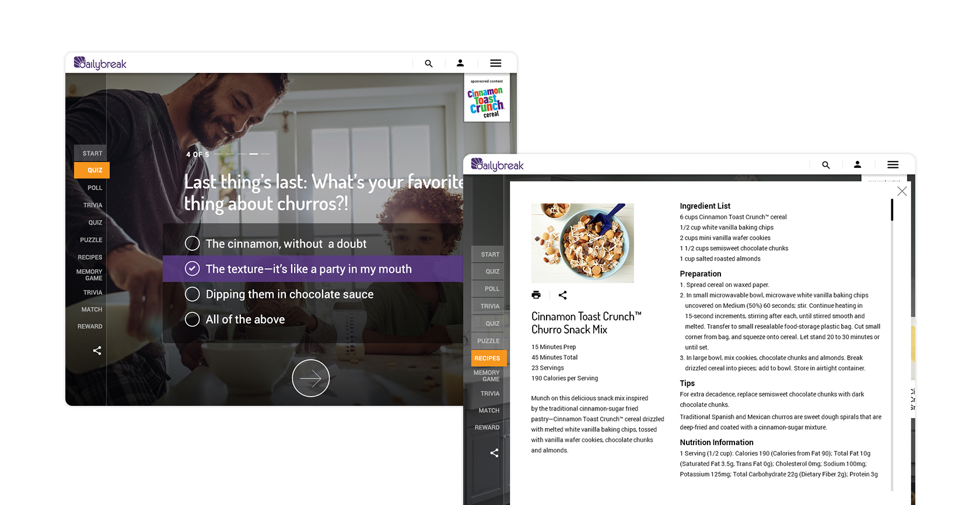Open the hamburger menu in left window
Screen dimensions: 980x505
pos(495,63)
